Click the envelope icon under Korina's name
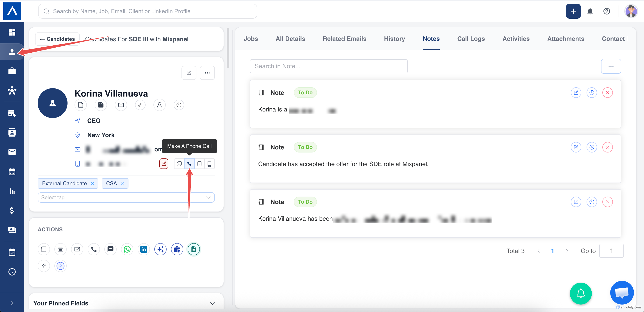The height and width of the screenshot is (312, 644). pos(121,105)
